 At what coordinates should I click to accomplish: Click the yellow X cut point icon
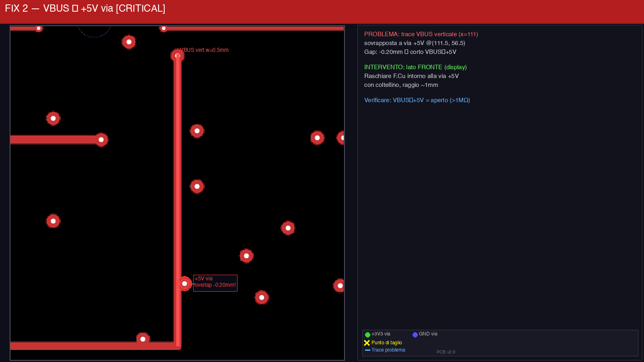pyautogui.click(x=367, y=343)
